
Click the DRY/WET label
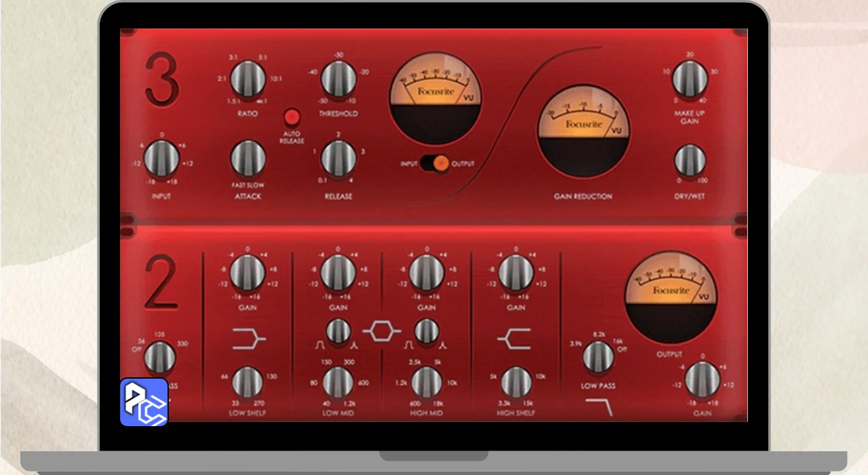(x=690, y=196)
